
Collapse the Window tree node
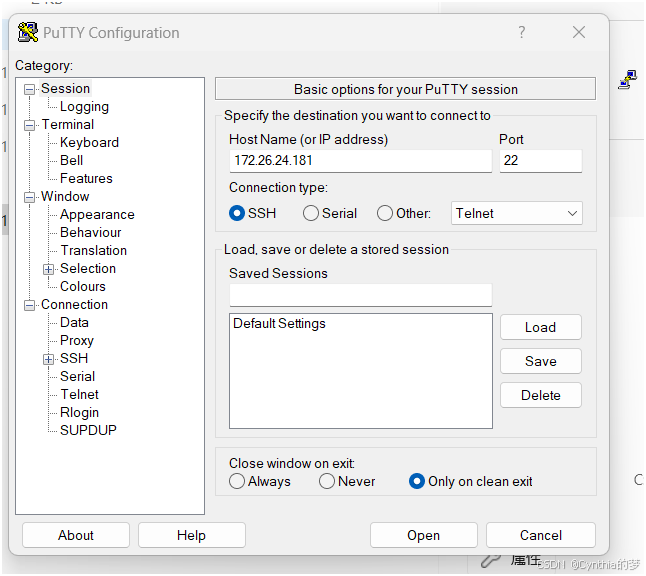click(29, 197)
